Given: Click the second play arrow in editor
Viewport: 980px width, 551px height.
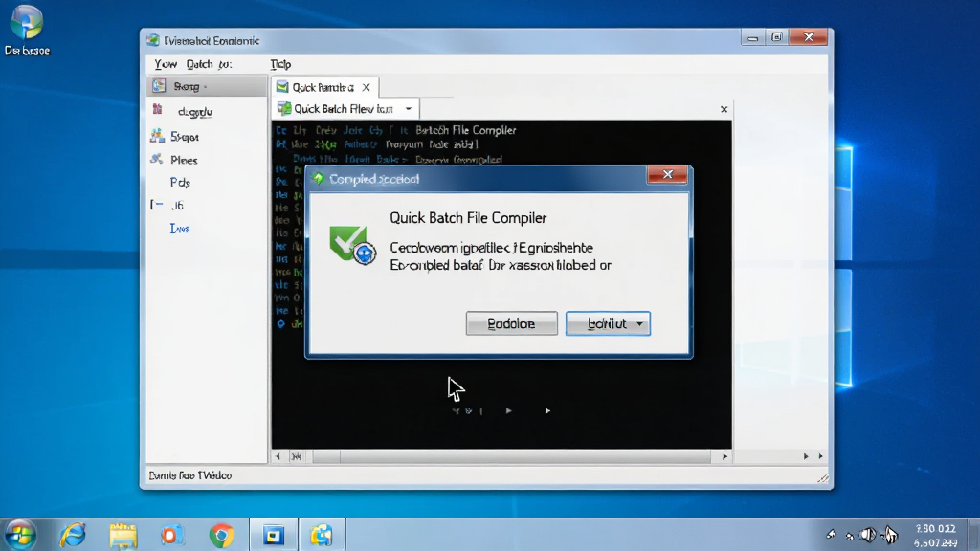Looking at the screenshot, I should [547, 410].
